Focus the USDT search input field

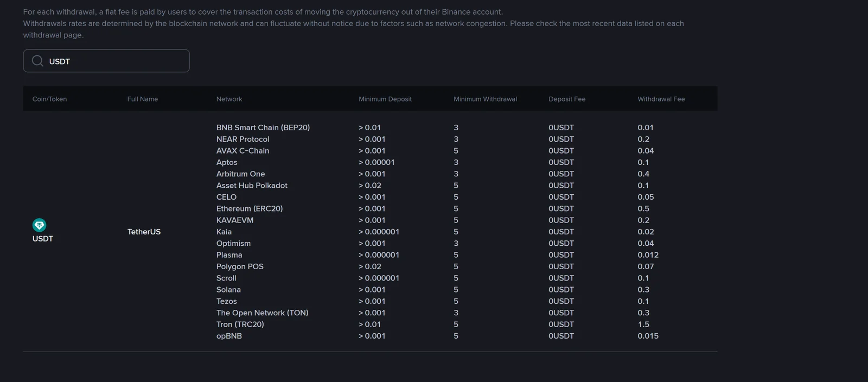[106, 61]
